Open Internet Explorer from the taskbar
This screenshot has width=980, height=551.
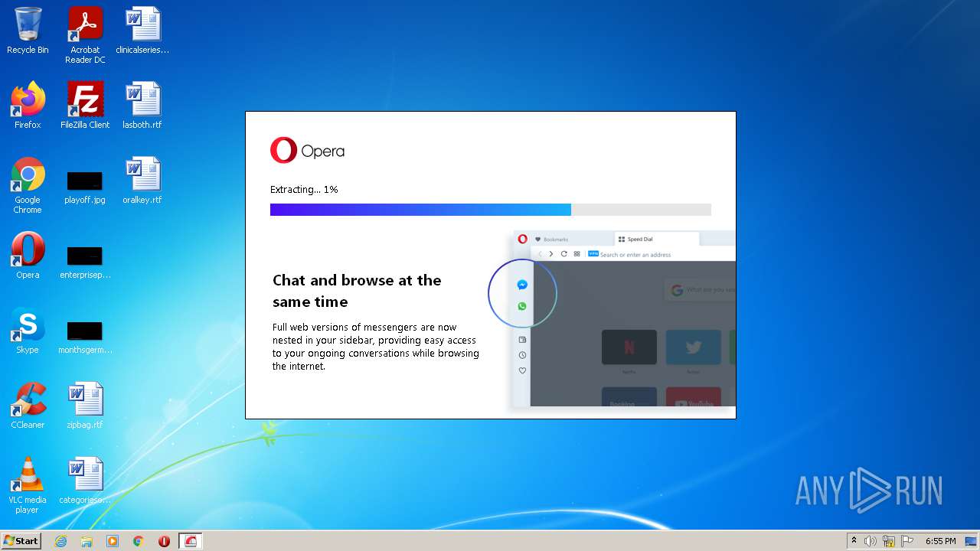[x=61, y=541]
